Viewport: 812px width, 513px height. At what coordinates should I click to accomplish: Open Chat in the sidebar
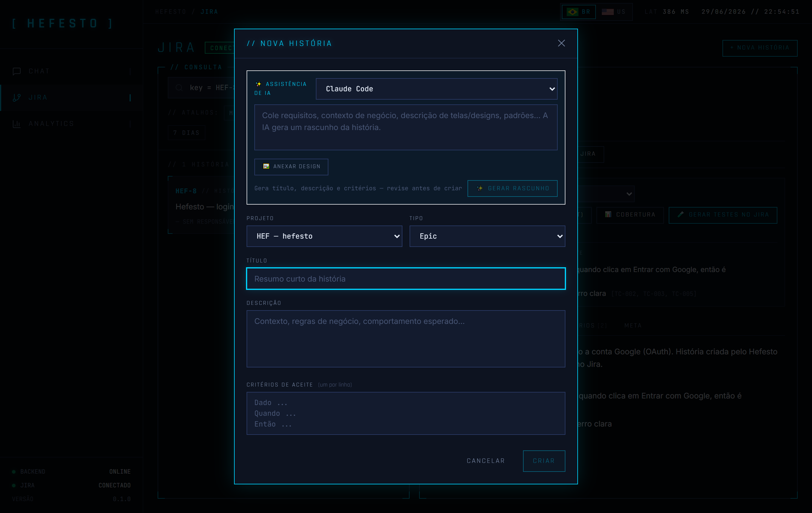tap(71, 71)
